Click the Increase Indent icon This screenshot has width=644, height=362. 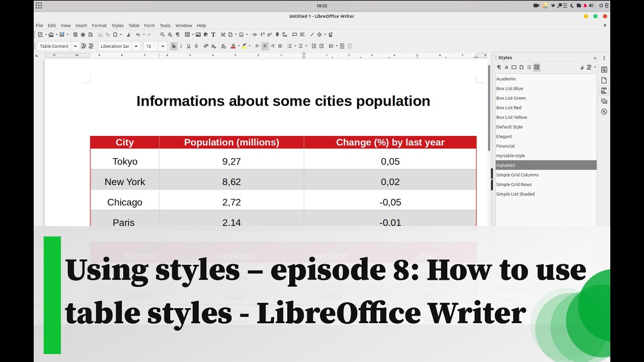[x=314, y=46]
